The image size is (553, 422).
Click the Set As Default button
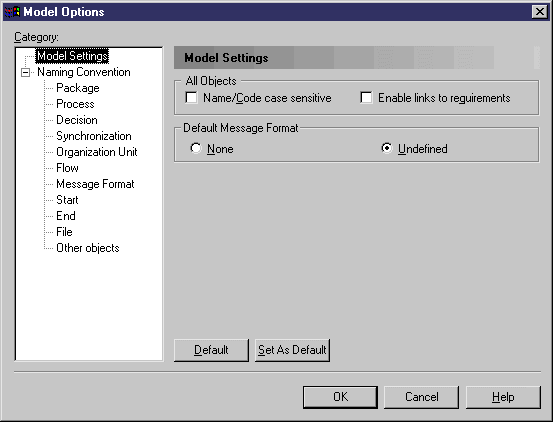coord(292,350)
